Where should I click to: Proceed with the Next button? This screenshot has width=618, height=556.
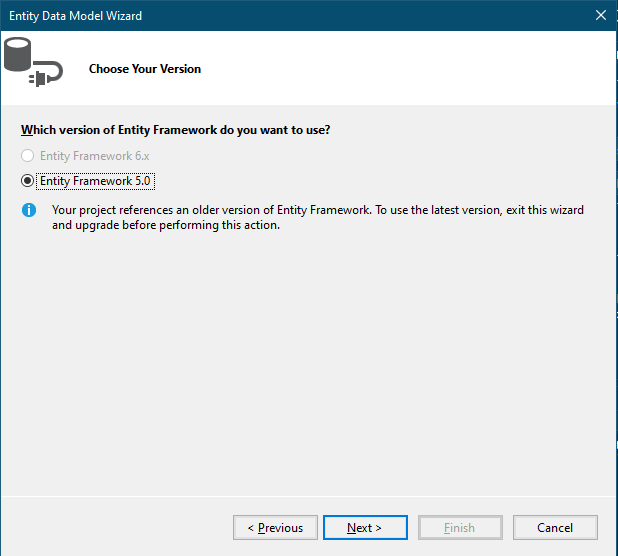365,528
